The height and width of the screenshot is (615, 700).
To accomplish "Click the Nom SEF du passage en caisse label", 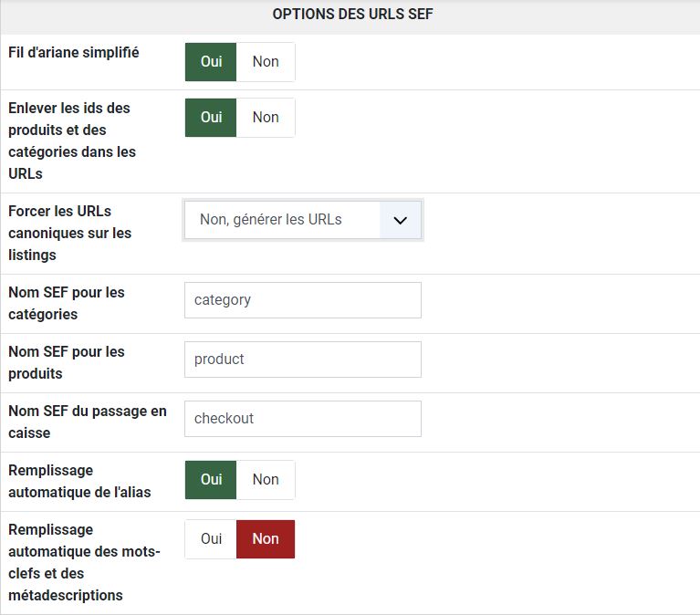I will [x=88, y=422].
